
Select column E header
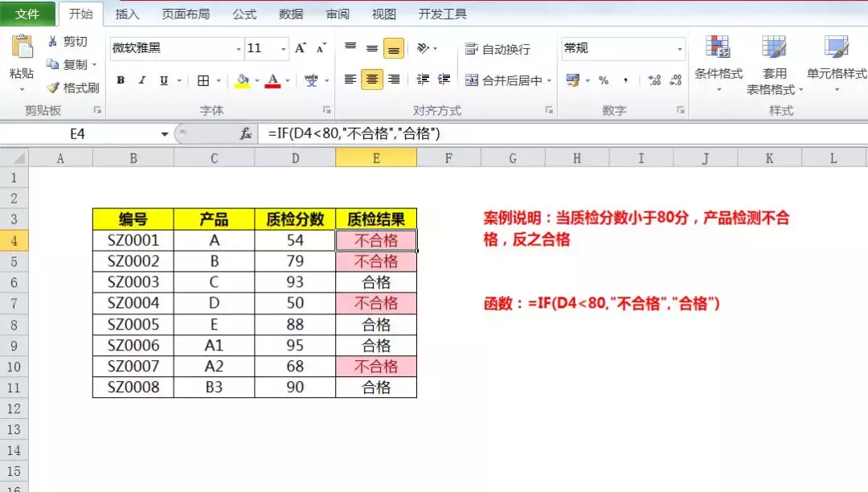(x=376, y=159)
